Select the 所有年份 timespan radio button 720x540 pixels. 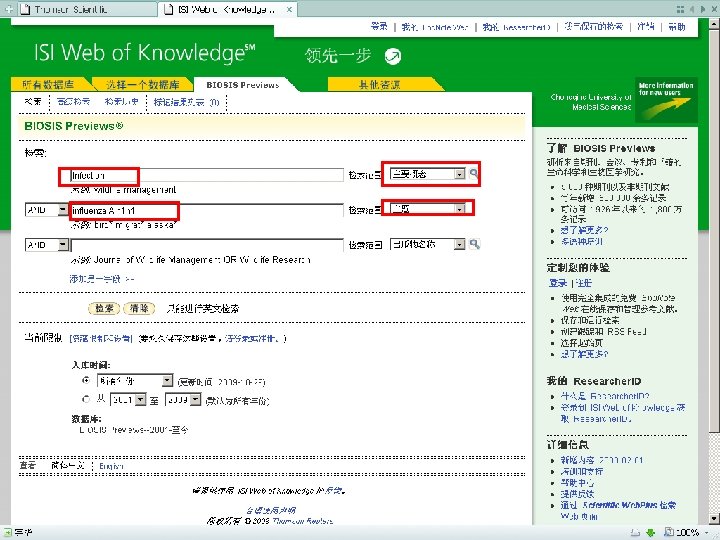coord(86,380)
